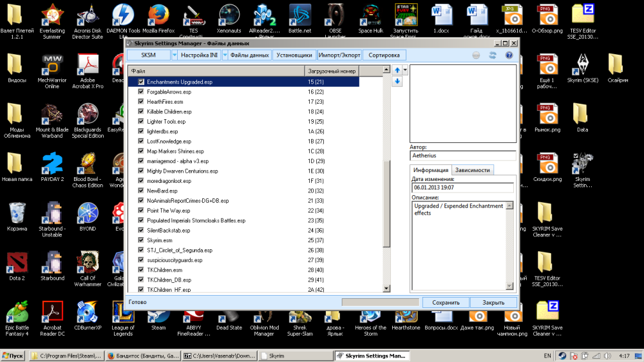Open the BYOND desktop icon

[88, 217]
